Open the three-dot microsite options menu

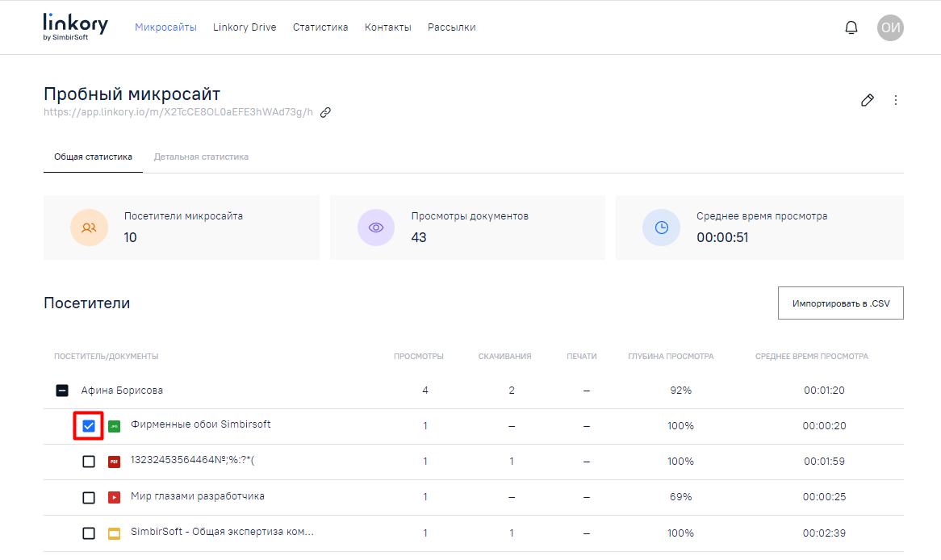896,100
